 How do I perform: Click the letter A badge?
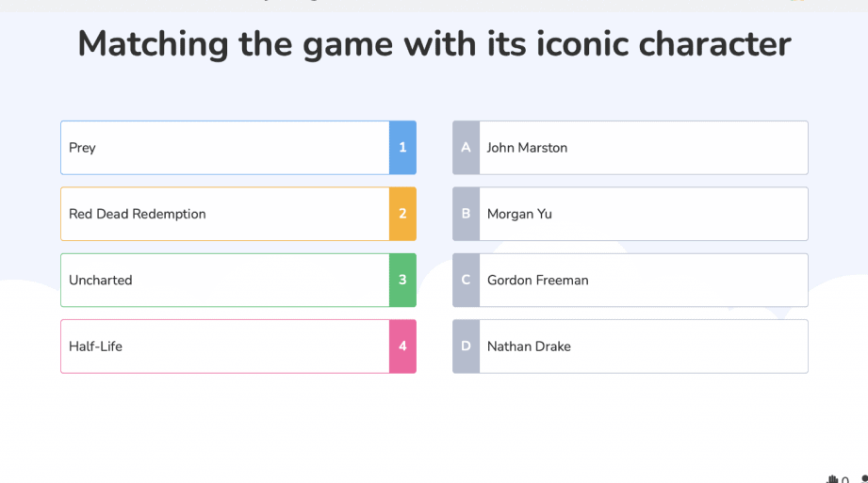point(466,148)
